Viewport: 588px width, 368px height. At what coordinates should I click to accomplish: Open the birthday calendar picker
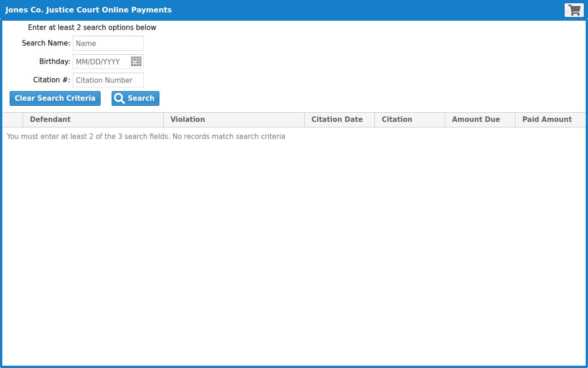[x=136, y=62]
